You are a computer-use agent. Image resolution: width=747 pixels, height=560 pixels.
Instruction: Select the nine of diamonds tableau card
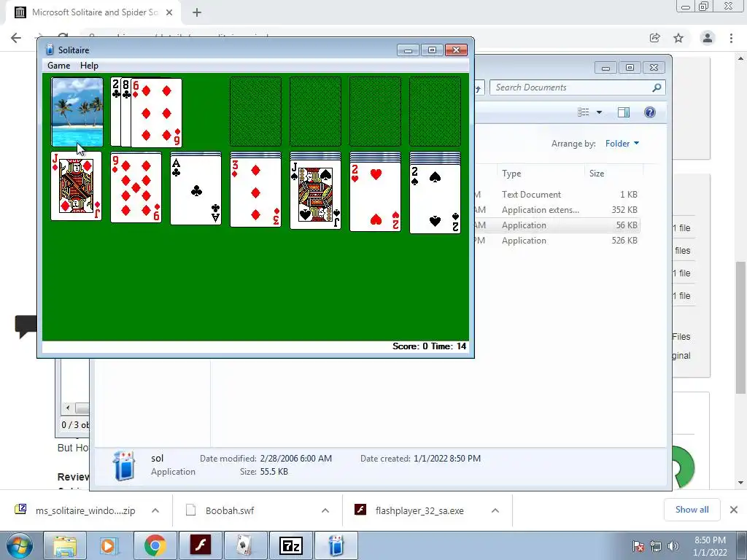[x=136, y=187]
